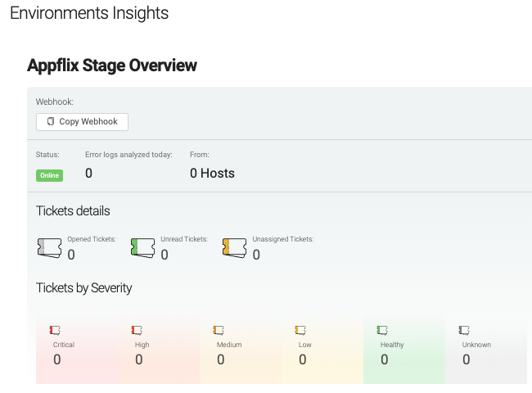This screenshot has height=393, width=532.
Task: Click the 0 Hosts value
Action: tap(212, 173)
